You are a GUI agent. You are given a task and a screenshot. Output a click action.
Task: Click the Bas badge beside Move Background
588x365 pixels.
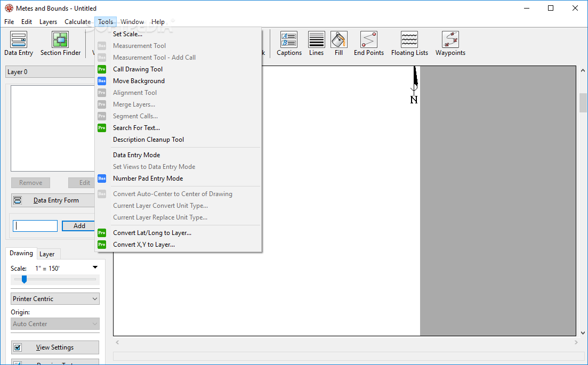coord(102,80)
